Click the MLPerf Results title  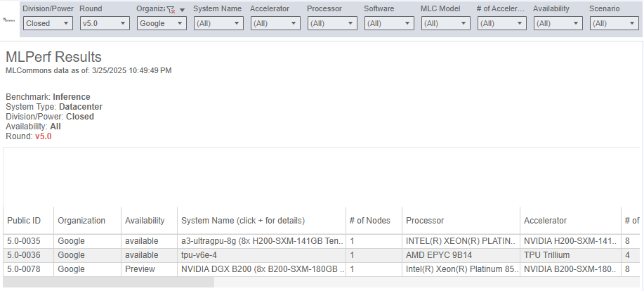[53, 57]
